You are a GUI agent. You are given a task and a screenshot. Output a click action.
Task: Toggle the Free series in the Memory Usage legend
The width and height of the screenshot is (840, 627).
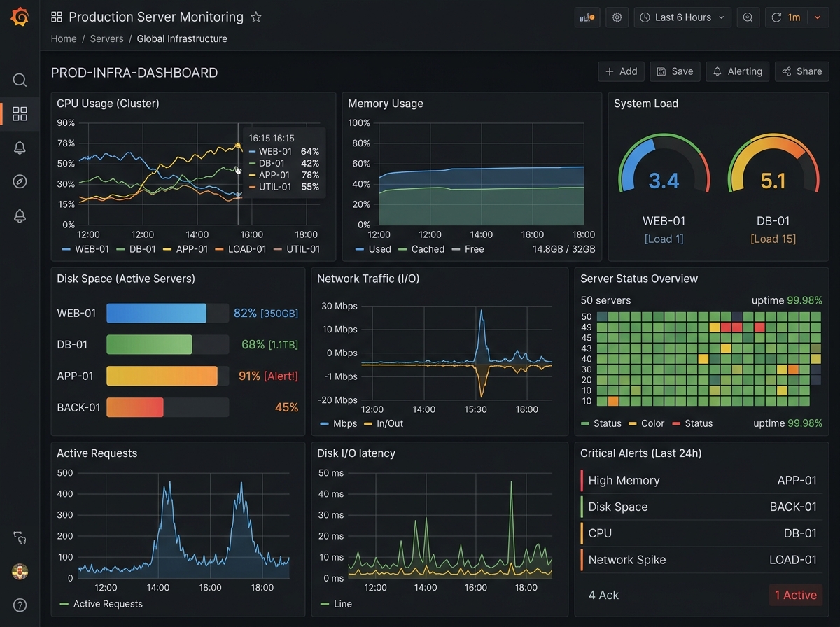(x=468, y=249)
